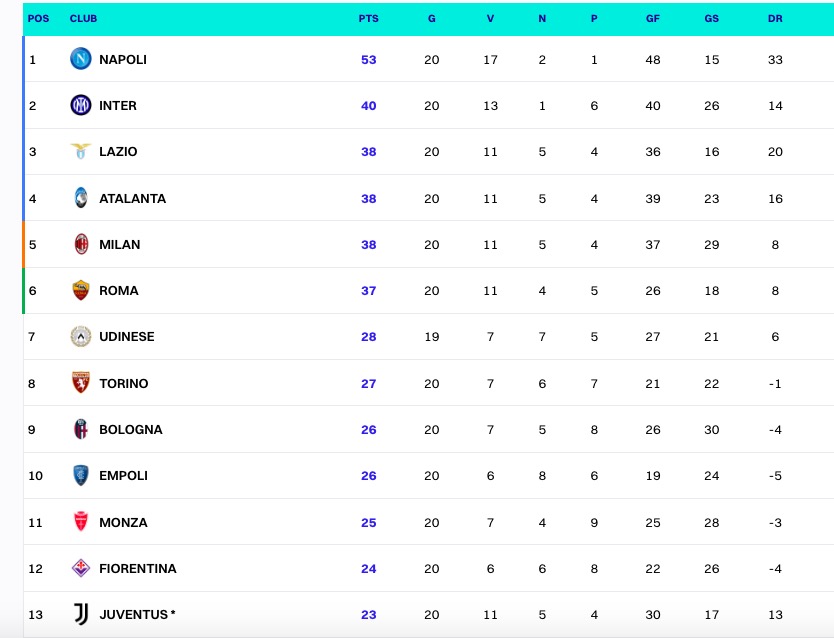Click the Napoli club crest icon
The height and width of the screenshot is (638, 834).
pyautogui.click(x=80, y=59)
